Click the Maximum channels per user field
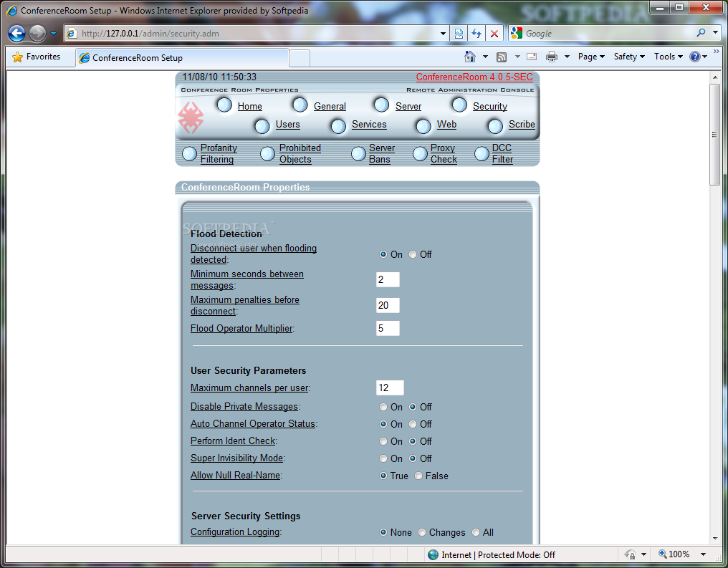This screenshot has height=568, width=728. tap(390, 388)
